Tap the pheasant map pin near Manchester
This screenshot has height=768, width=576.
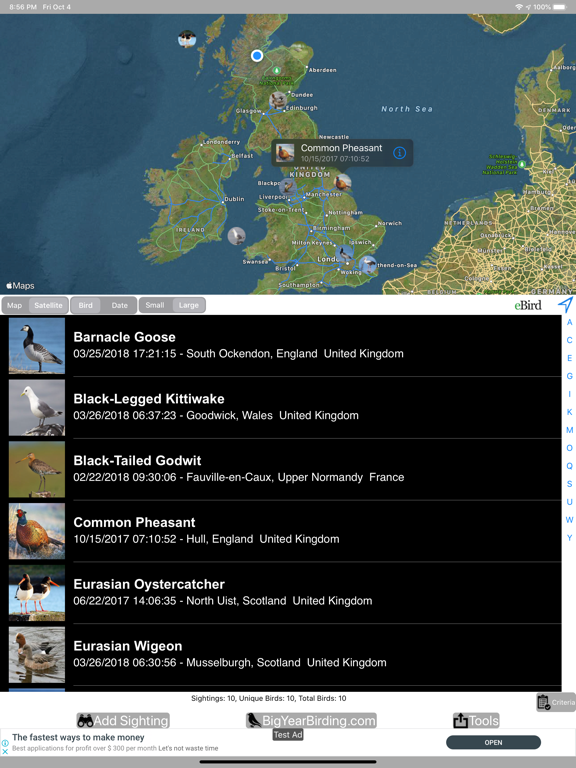coord(342,182)
